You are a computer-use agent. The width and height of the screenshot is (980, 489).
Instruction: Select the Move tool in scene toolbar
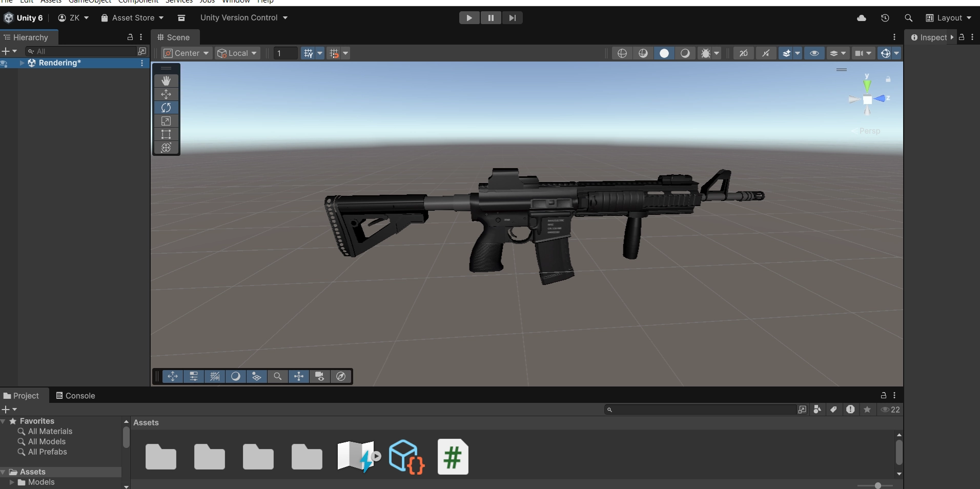166,94
